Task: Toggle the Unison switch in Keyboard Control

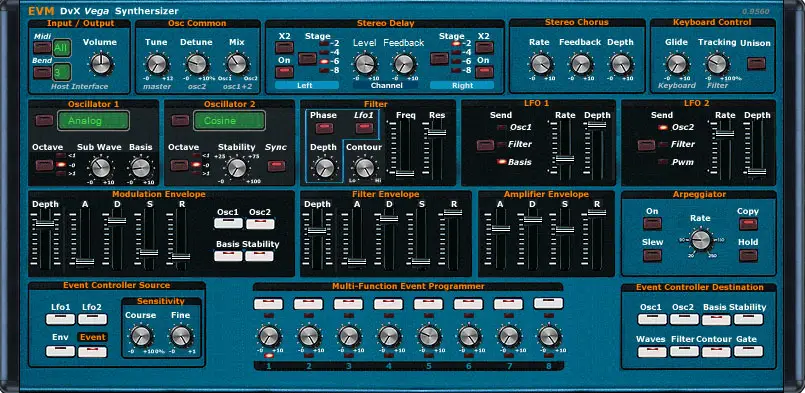Action: coord(756,63)
